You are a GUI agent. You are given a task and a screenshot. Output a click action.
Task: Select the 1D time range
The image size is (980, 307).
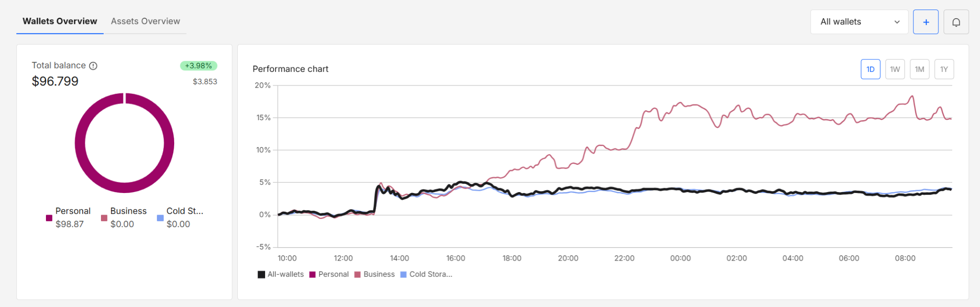(x=870, y=69)
